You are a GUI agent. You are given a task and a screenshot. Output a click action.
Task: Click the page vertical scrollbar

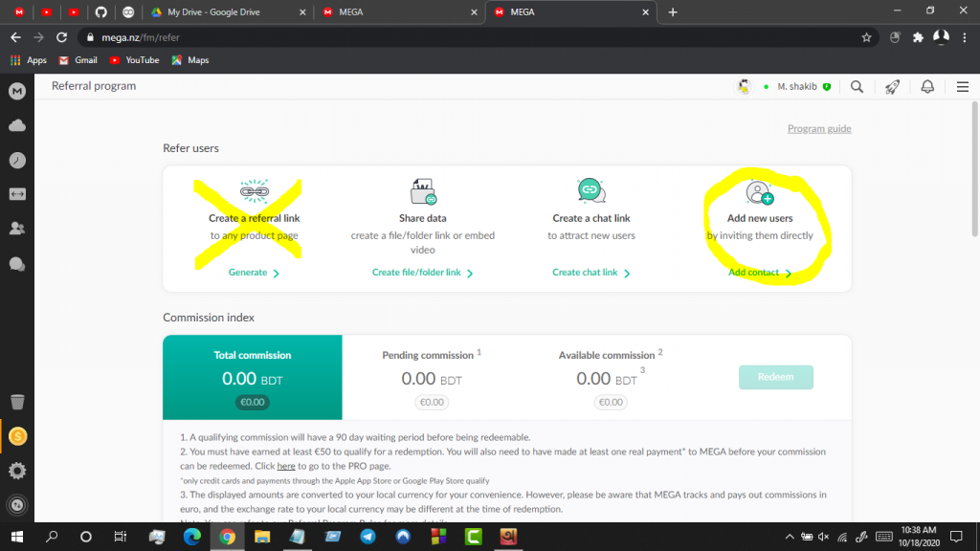974,168
